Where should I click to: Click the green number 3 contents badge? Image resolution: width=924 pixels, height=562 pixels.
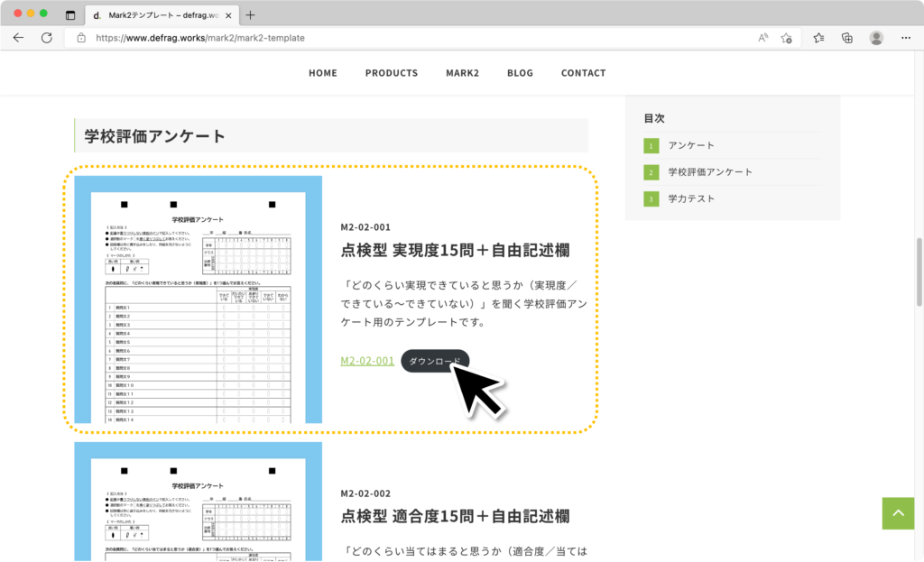(651, 198)
